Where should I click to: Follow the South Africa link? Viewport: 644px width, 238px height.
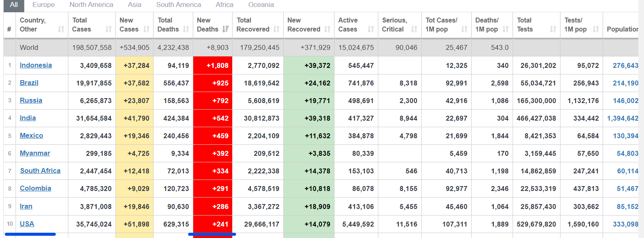click(x=40, y=171)
